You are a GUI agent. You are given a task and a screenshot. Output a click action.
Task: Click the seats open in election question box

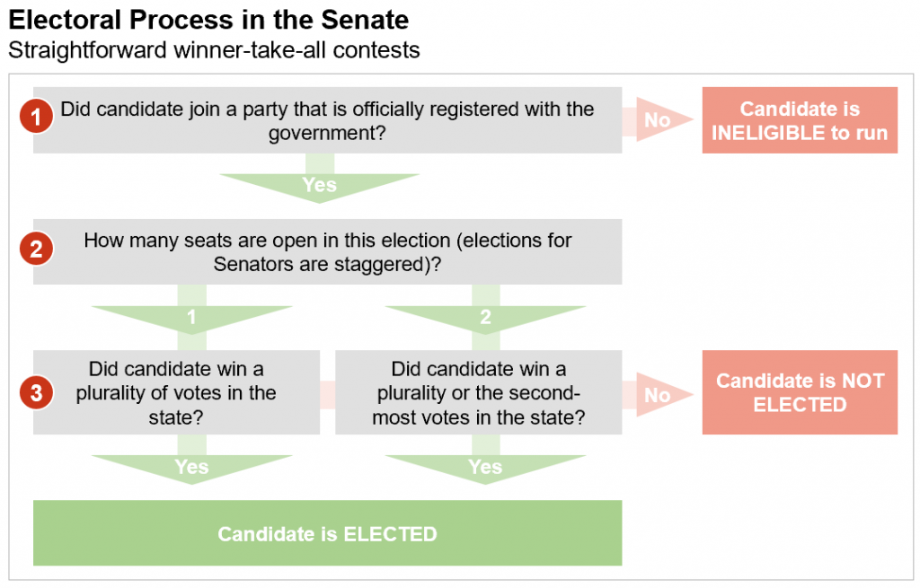(x=327, y=252)
